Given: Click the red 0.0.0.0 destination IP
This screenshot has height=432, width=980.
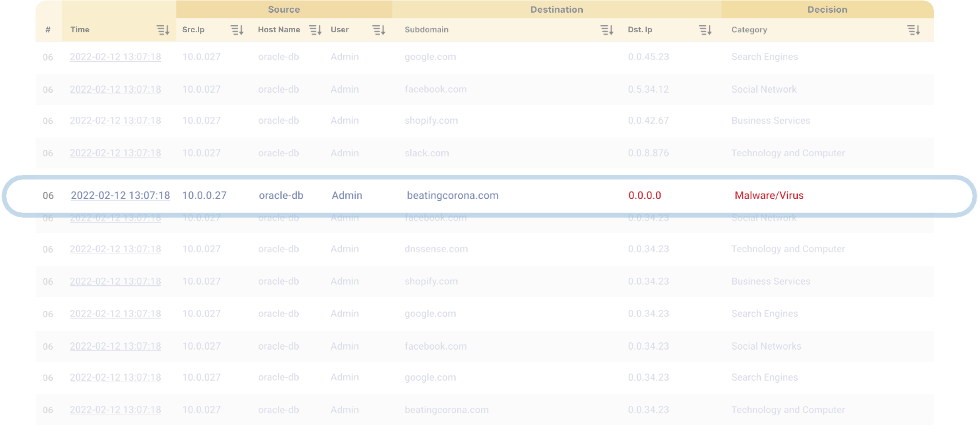Looking at the screenshot, I should pos(644,195).
